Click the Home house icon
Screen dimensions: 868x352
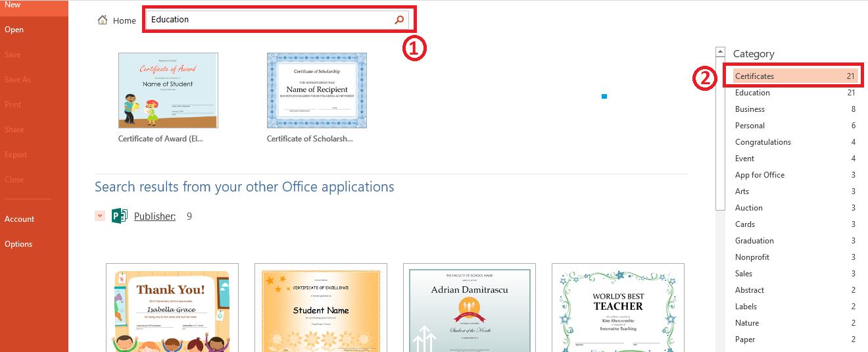103,20
